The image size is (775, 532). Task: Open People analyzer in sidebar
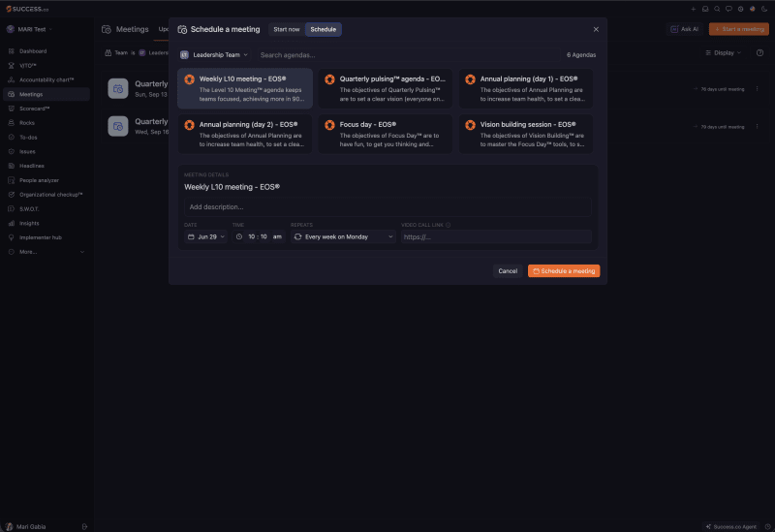[46, 180]
